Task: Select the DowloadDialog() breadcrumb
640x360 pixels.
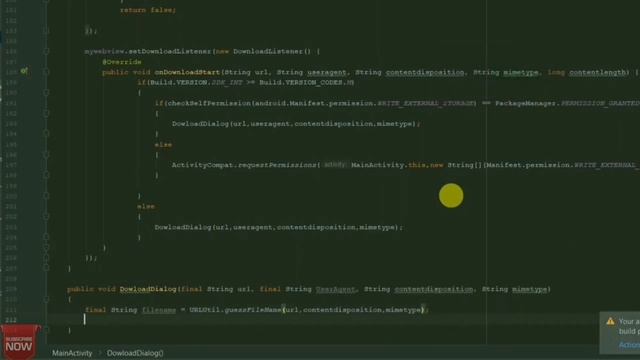Action: point(135,353)
